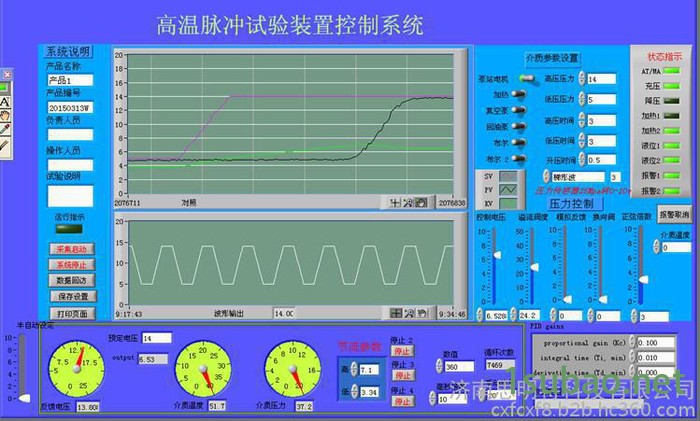
Task: Click the 高压压力 value field showing 14
Action: [x=601, y=79]
